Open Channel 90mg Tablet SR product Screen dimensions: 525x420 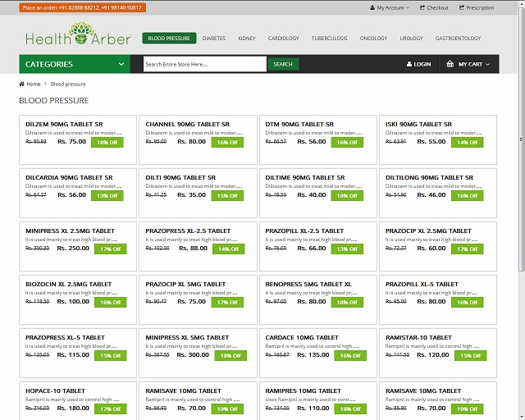coord(188,124)
